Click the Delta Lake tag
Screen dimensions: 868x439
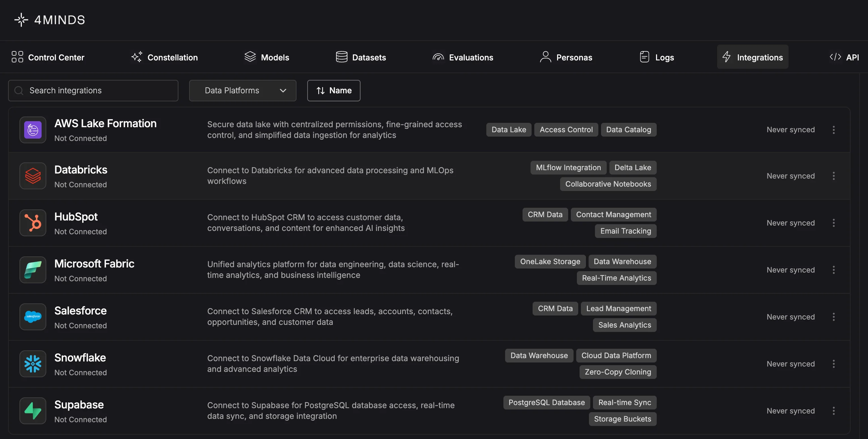[x=633, y=167]
